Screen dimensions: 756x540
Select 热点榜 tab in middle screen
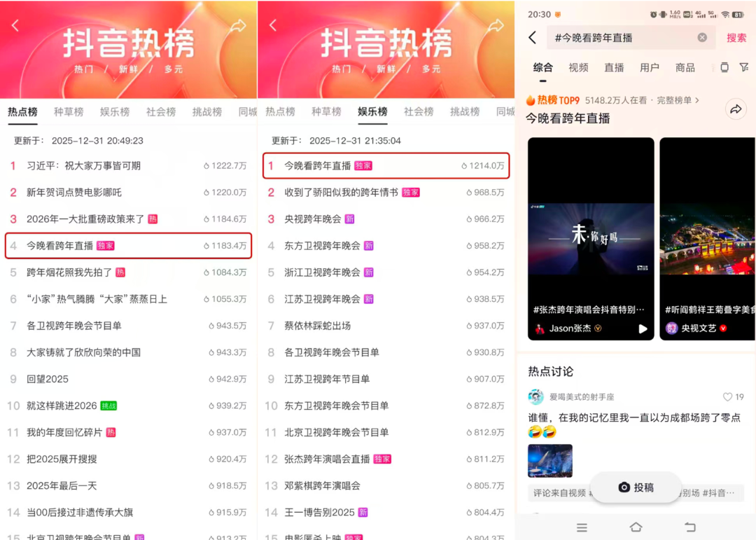click(280, 112)
